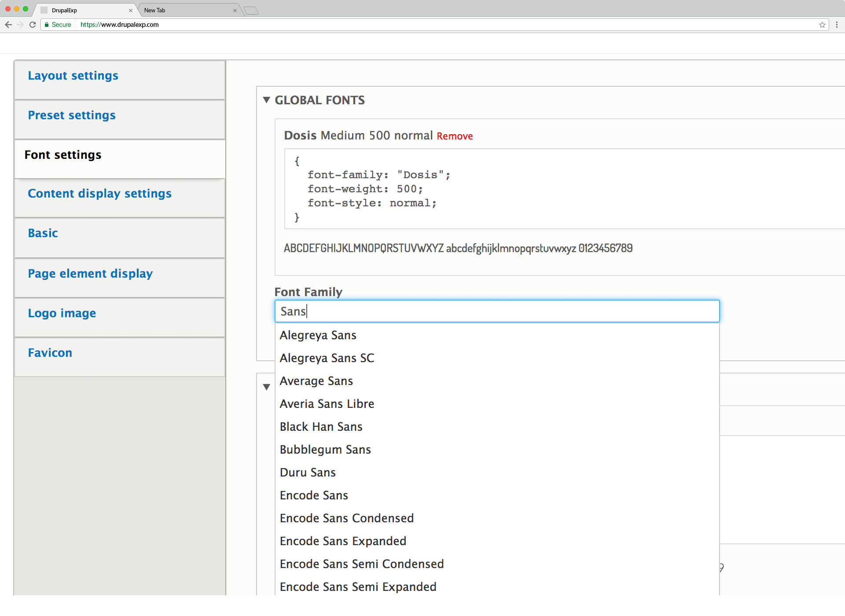
Task: Remove the Dosis Medium 500 font
Action: pos(455,136)
